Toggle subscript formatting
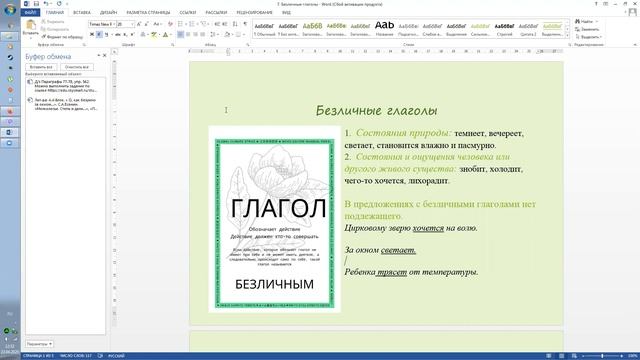Viewport: 640px width, 360px height. pos(125,35)
